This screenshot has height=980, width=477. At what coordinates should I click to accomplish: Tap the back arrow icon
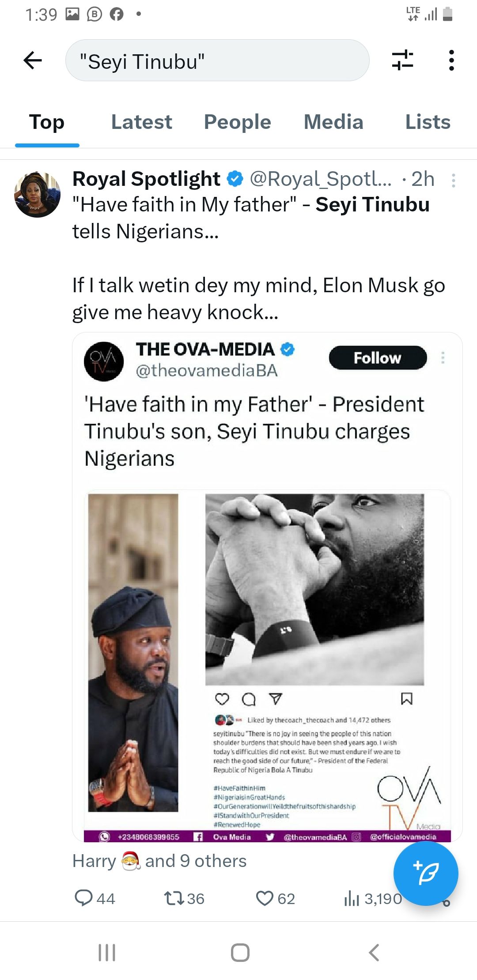coord(33,60)
